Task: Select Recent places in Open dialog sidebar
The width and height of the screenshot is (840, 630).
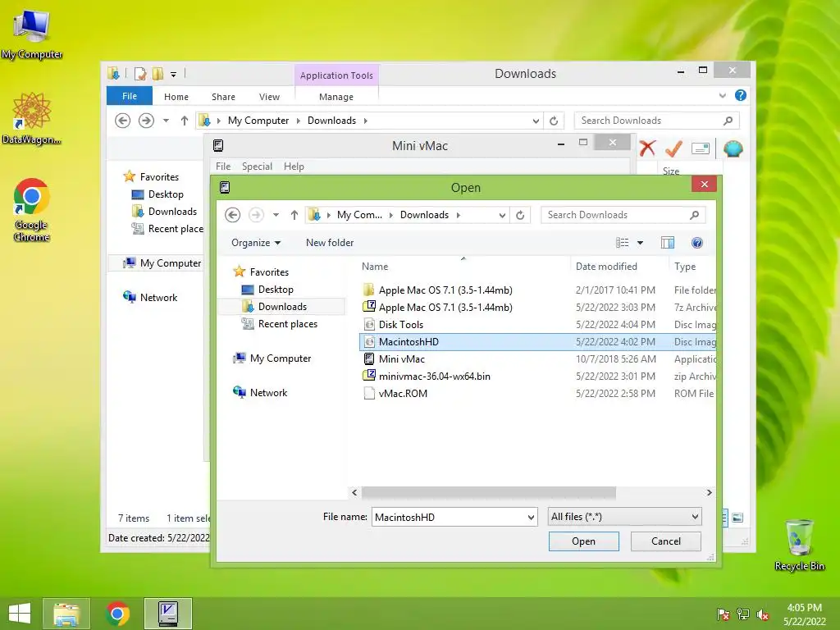Action: click(x=288, y=323)
